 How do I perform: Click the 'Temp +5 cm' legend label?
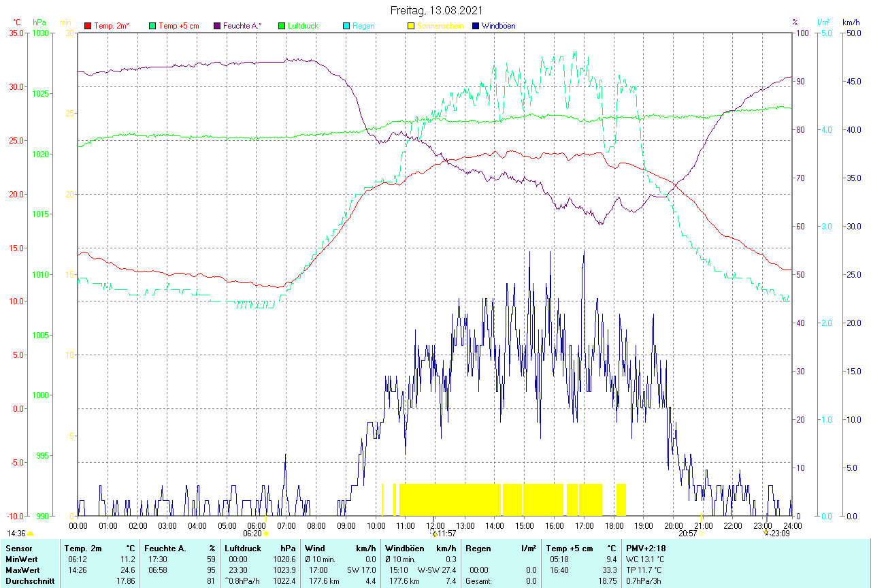(x=178, y=26)
